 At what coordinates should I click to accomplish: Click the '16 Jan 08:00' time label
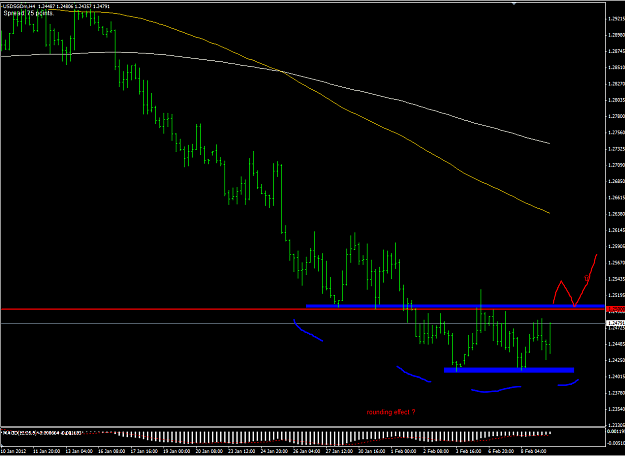[x=110, y=451]
